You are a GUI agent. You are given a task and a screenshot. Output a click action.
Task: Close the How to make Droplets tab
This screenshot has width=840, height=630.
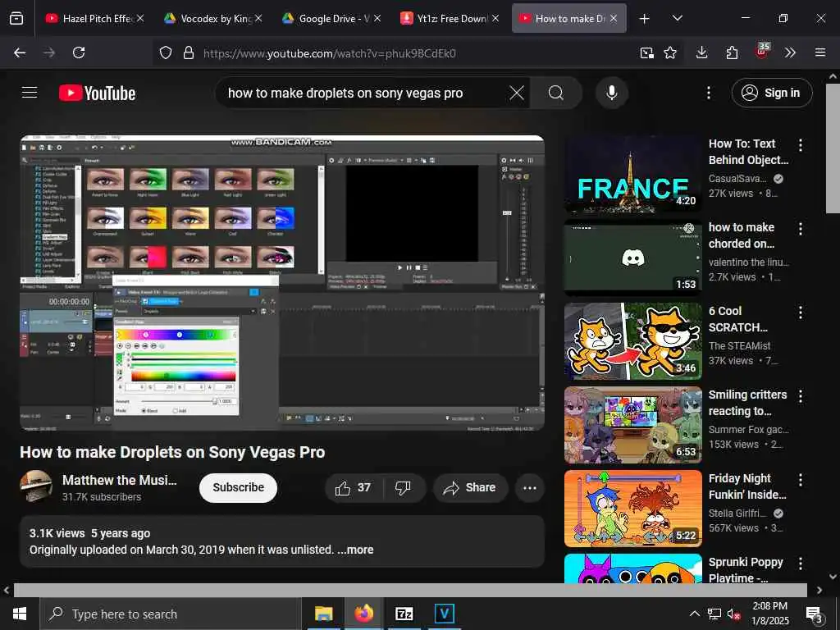pos(614,18)
